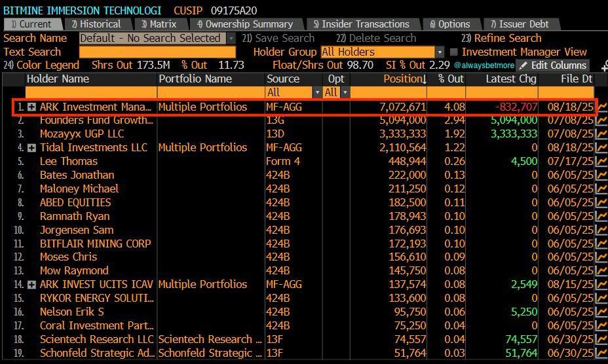Open the Opt filter All dropdown
The image size is (608, 364).
click(x=345, y=93)
